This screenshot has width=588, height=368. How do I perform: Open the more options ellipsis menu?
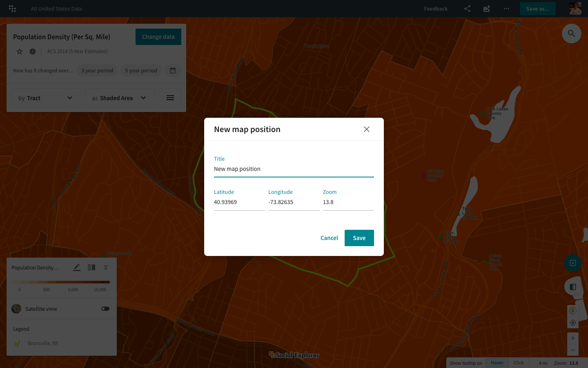(506, 9)
